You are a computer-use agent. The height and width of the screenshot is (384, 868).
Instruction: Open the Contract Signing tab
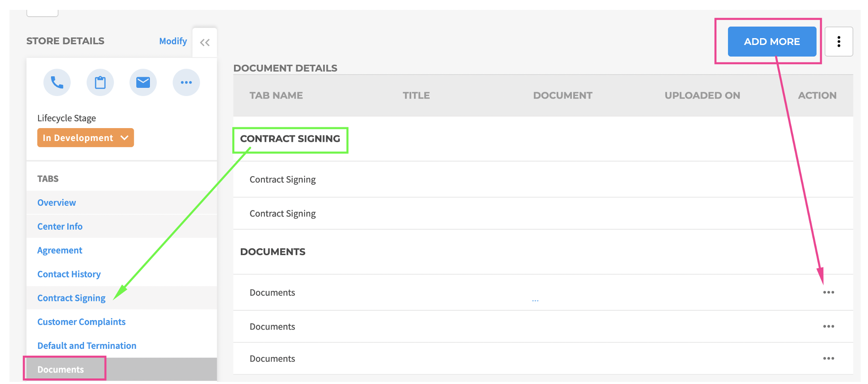point(71,298)
